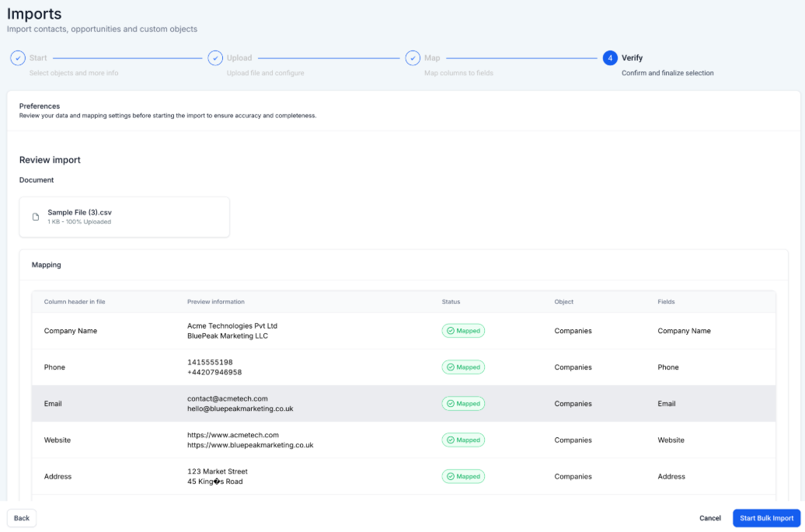Screen dimensions: 805x532
Task: Click the document icon beside Sample File (3).csv
Action: click(36, 217)
